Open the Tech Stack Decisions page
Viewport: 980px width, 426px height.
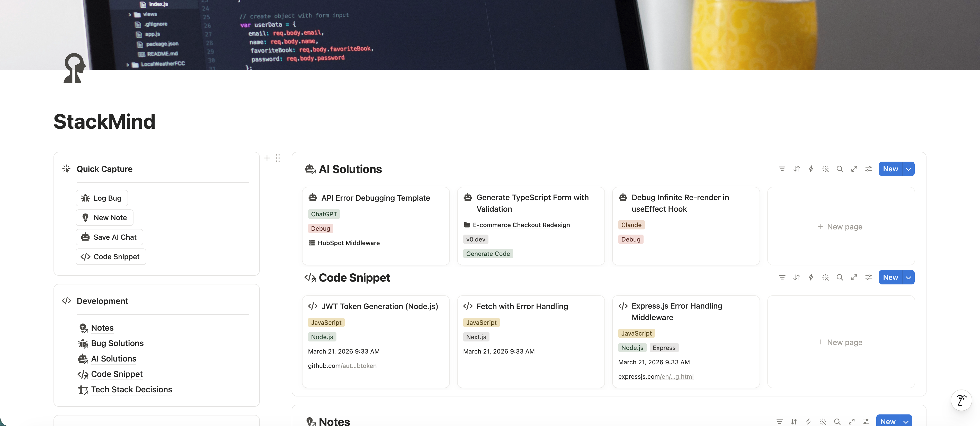click(x=131, y=390)
